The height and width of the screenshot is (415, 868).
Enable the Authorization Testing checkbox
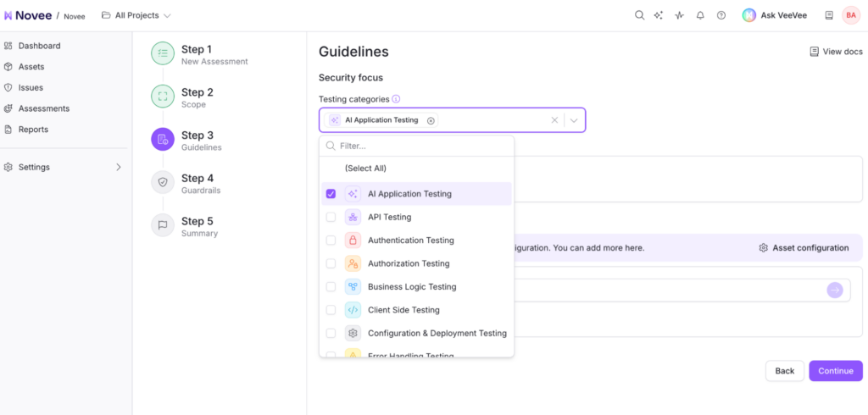[x=331, y=263]
